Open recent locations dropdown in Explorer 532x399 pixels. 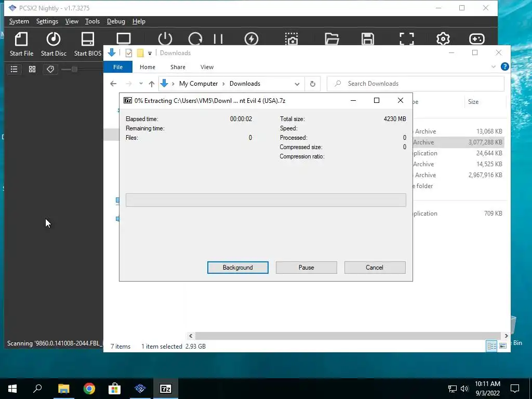point(141,84)
